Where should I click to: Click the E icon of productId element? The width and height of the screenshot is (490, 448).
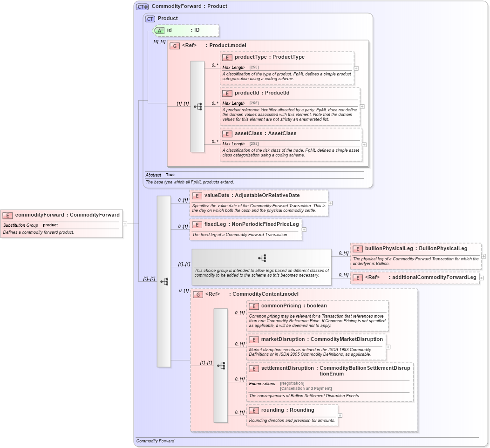[x=227, y=94]
